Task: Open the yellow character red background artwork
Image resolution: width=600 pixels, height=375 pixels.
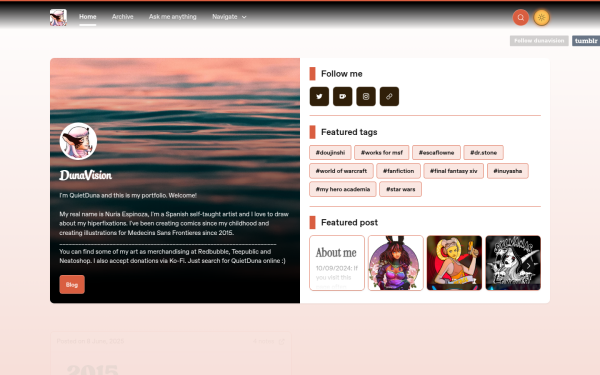Action: 454,263
